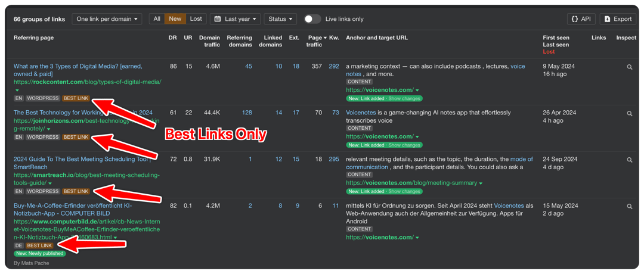Screen dimensions: 644x274
Task: Switch to the New links tab
Action: tap(175, 19)
